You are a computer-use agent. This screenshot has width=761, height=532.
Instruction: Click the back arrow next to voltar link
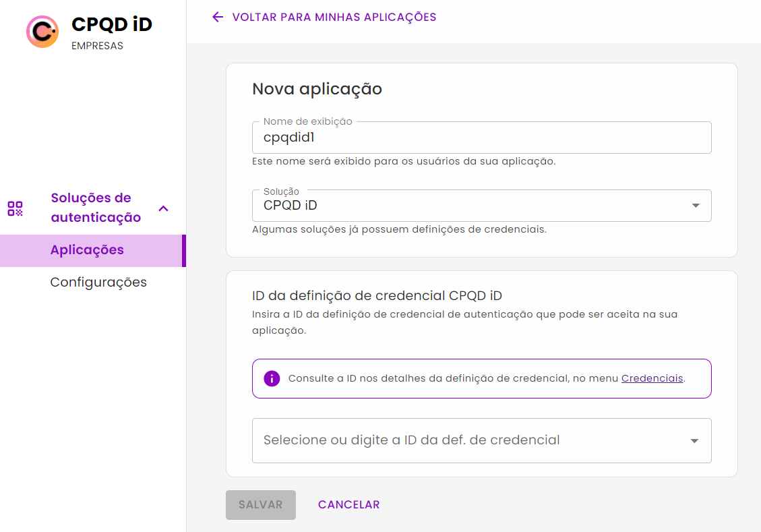[x=217, y=17]
